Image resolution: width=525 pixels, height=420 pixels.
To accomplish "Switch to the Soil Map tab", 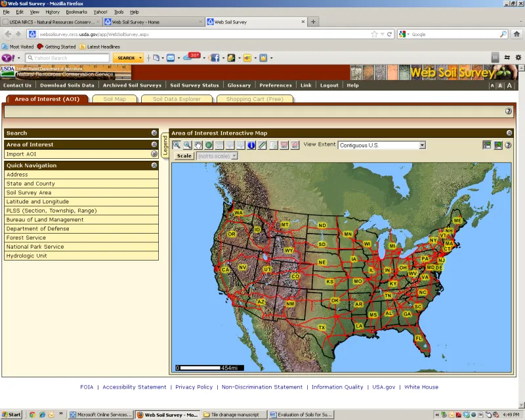I will 119,99.
